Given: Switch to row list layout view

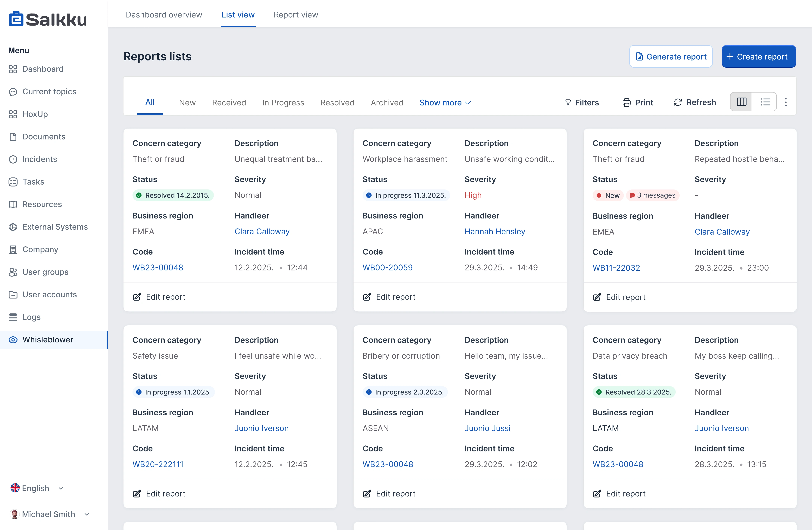Looking at the screenshot, I should coord(765,102).
